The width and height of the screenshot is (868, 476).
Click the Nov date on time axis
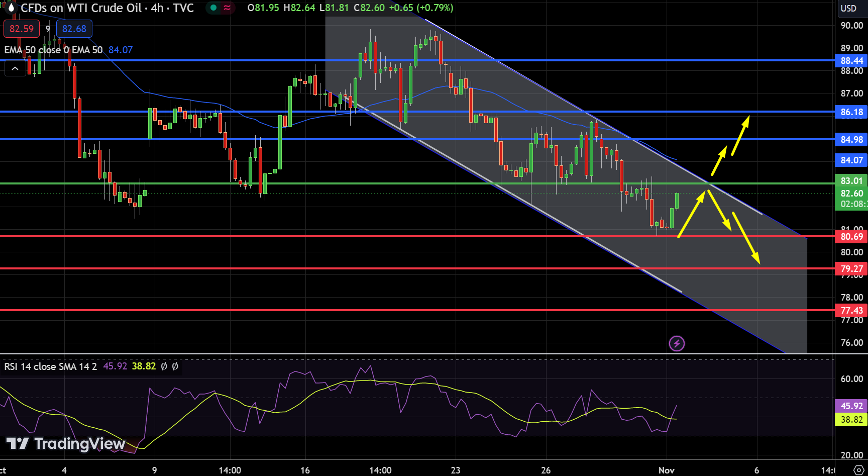667,470
